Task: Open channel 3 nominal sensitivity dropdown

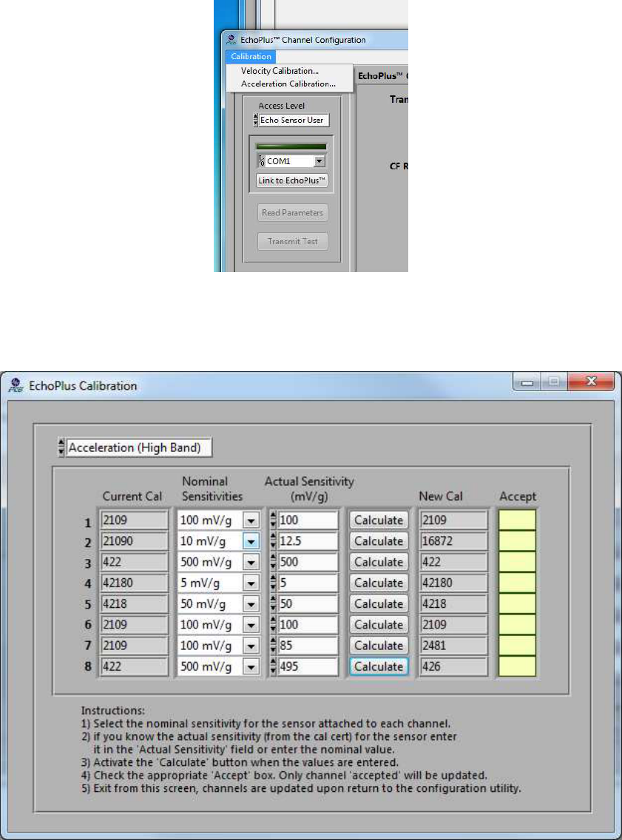Action: point(251,562)
